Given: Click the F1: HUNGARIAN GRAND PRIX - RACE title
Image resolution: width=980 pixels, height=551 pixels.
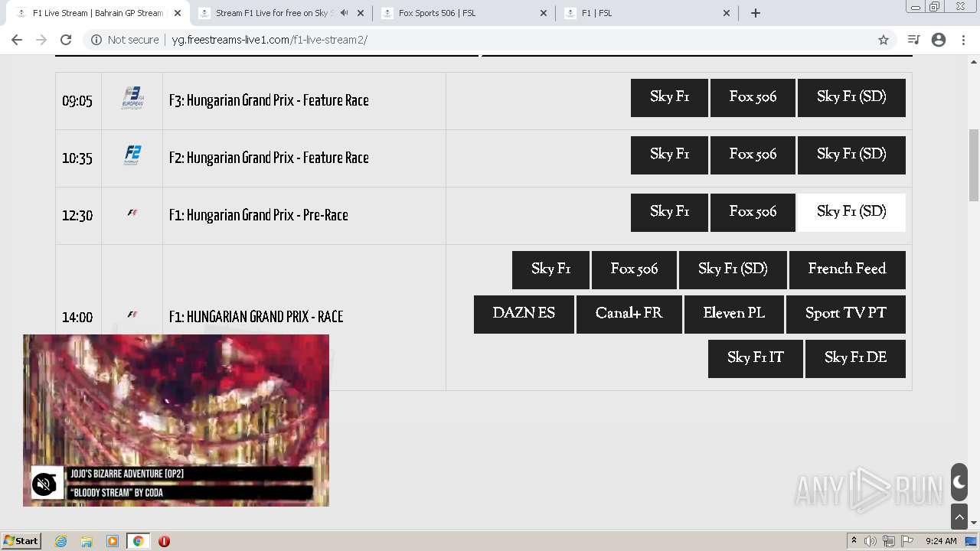Looking at the screenshot, I should [x=256, y=317].
